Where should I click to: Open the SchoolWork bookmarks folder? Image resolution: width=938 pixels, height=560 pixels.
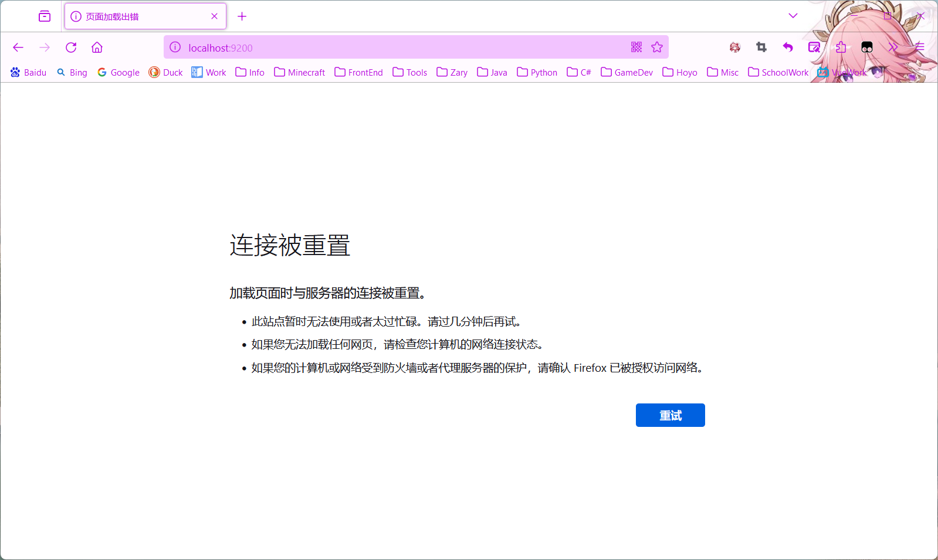[x=778, y=72]
